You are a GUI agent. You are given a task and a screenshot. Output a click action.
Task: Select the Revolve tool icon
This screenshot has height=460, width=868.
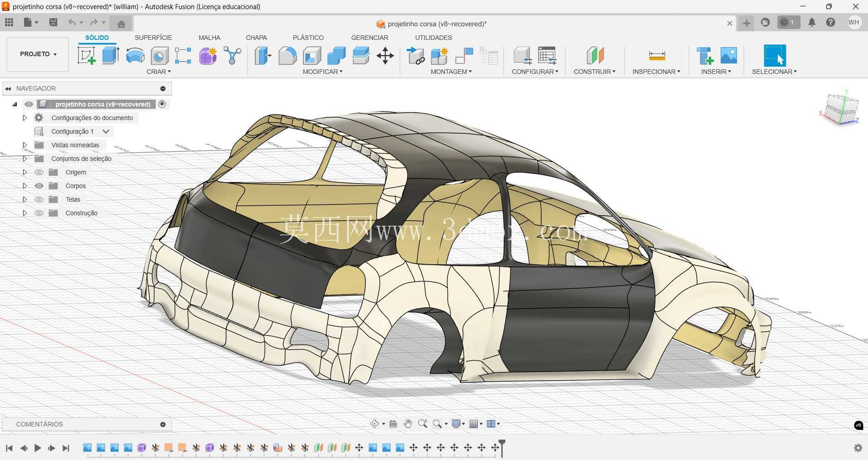pyautogui.click(x=135, y=56)
